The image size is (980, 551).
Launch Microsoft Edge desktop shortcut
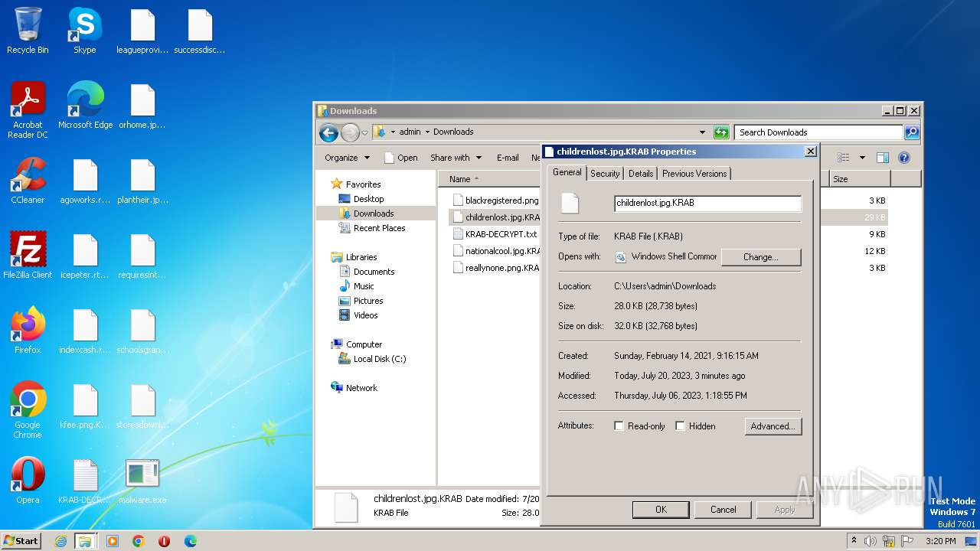point(85,106)
